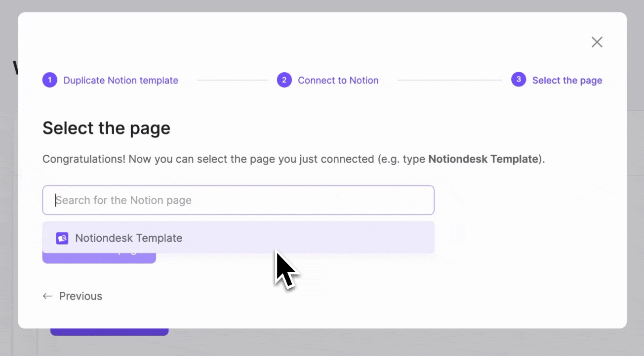Click the step 2 number circle

click(x=284, y=80)
